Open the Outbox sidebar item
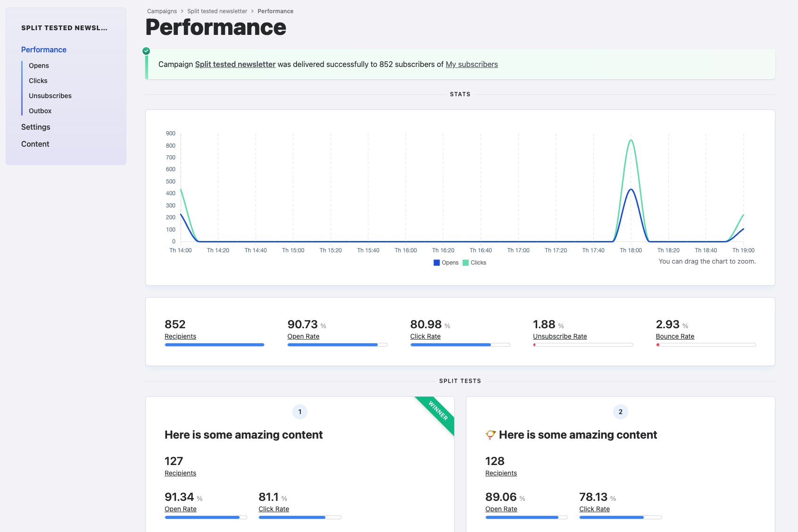The height and width of the screenshot is (532, 798). [x=40, y=111]
